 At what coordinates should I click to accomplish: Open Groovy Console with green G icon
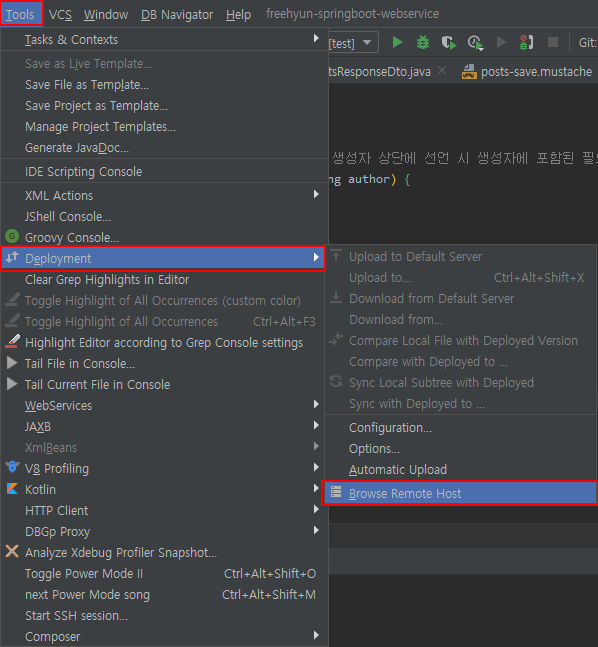tap(164, 237)
